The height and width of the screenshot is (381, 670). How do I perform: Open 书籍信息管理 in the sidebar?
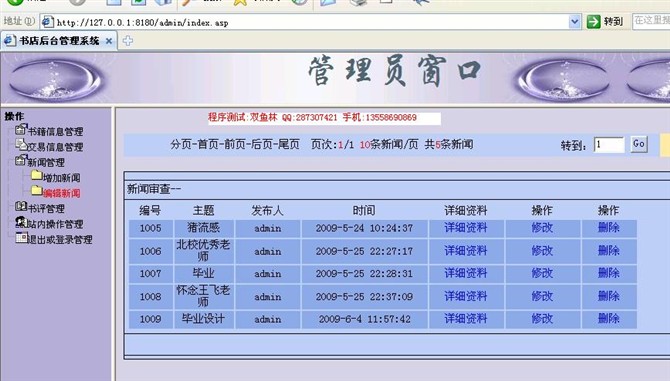click(x=55, y=132)
